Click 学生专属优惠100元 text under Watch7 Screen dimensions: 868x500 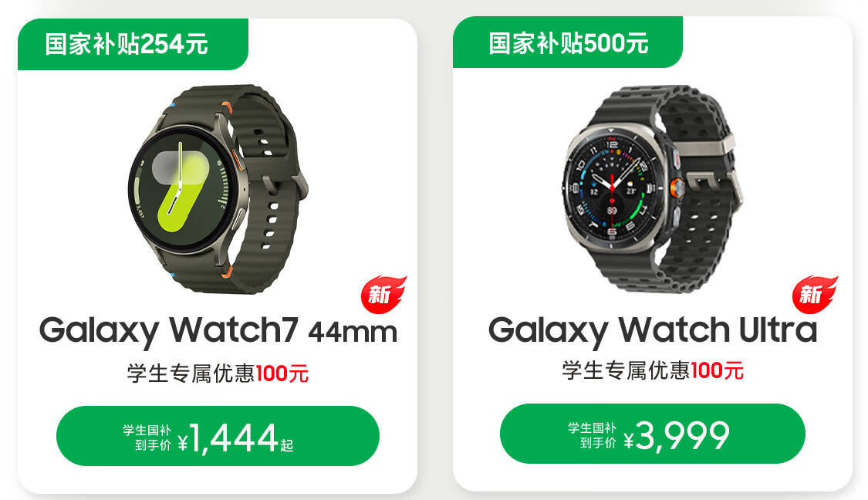pos(218,373)
